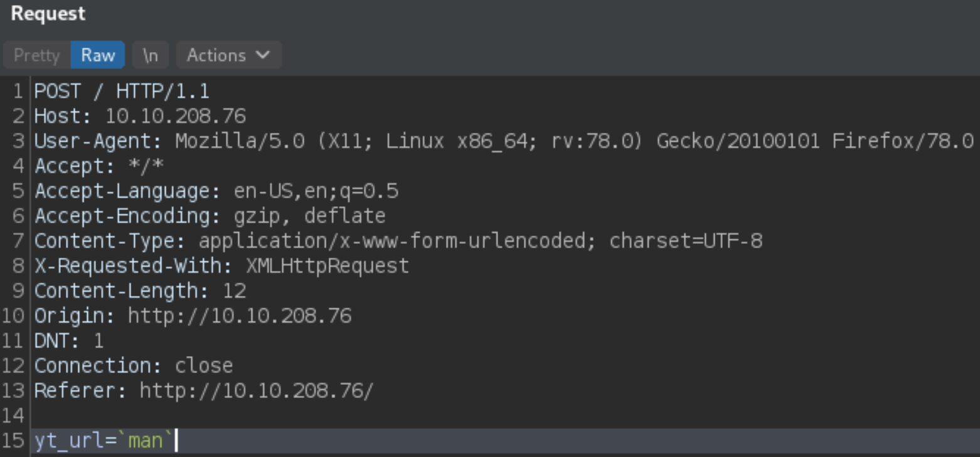Click the Request panel title
This screenshot has width=980, height=457.
48,14
